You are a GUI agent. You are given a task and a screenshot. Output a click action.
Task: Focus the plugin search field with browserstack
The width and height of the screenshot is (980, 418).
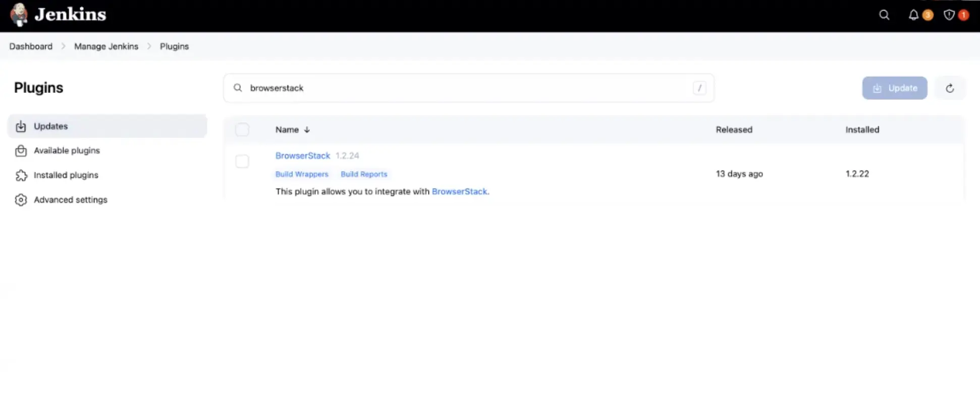pos(469,88)
